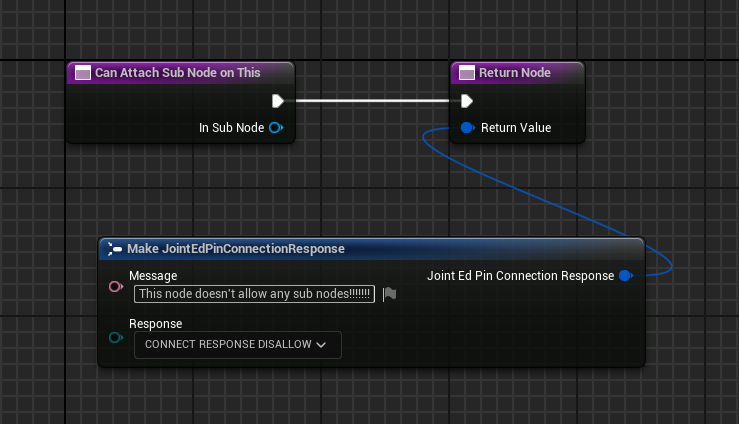The height and width of the screenshot is (424, 739).
Task: Click the In Sub Node pin label
Action: tap(231, 128)
